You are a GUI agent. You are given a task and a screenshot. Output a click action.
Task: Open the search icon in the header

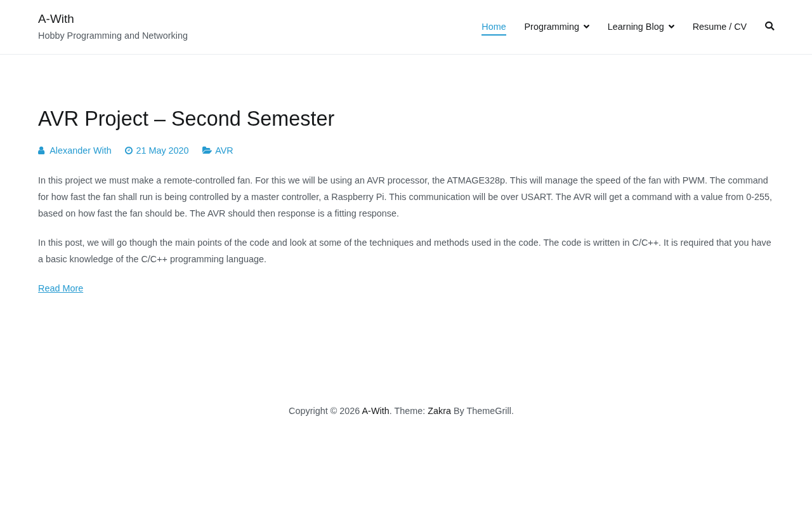[x=769, y=26]
